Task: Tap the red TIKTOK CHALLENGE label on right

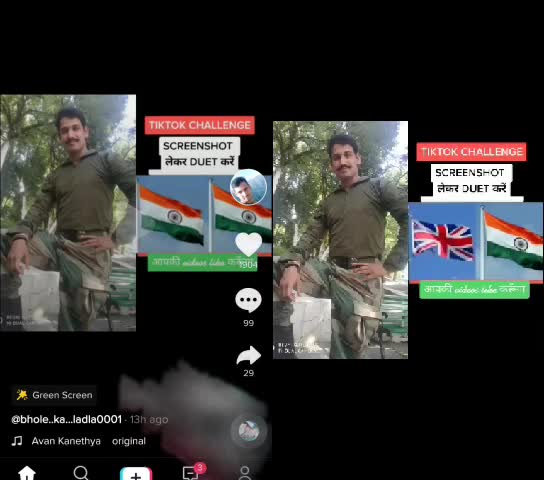Action: (471, 152)
